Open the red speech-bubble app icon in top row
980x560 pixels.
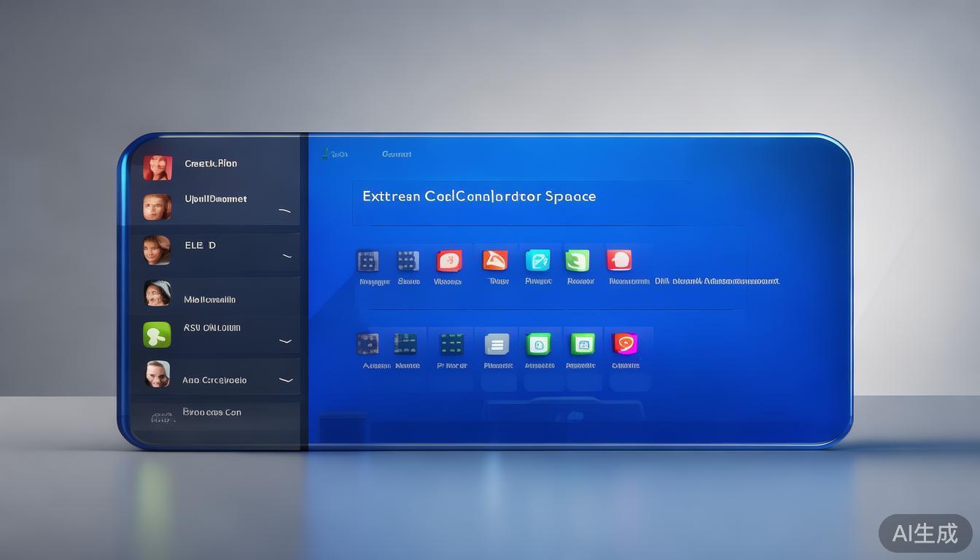[x=619, y=260]
